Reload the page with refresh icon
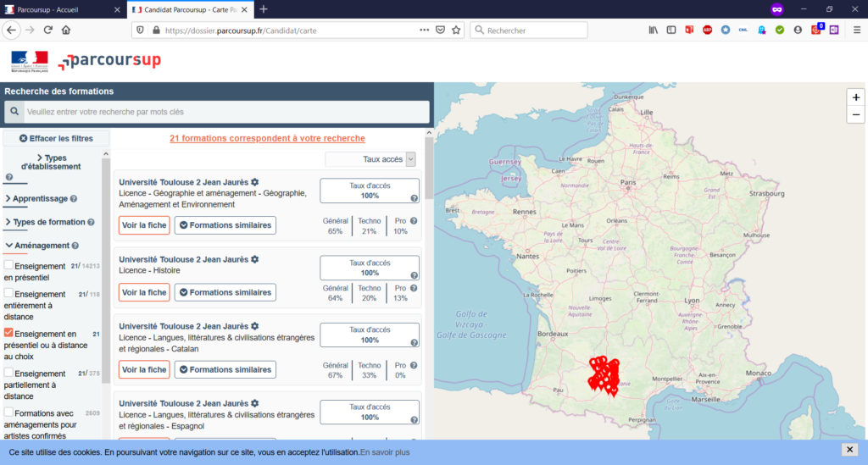The width and height of the screenshot is (868, 465). click(x=48, y=30)
